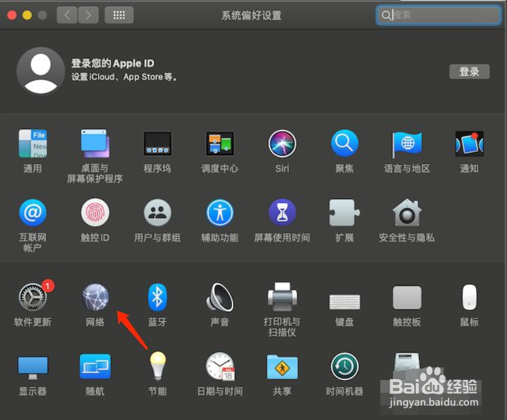
Task: Open Bluetooth settings
Action: tap(157, 298)
